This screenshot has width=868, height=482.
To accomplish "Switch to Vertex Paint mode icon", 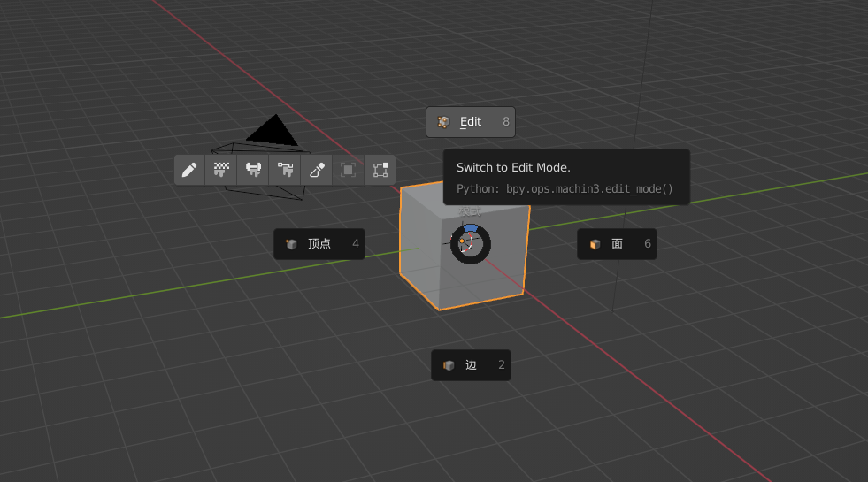I will [286, 170].
